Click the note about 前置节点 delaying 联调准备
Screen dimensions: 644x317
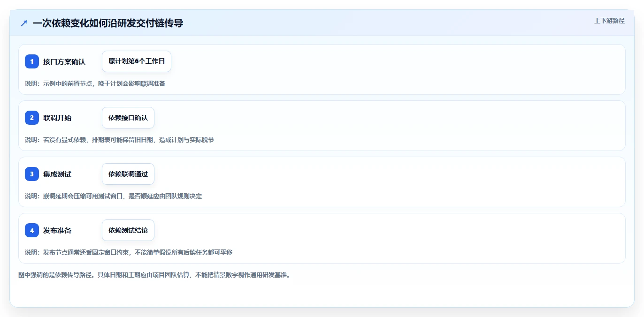coord(95,83)
